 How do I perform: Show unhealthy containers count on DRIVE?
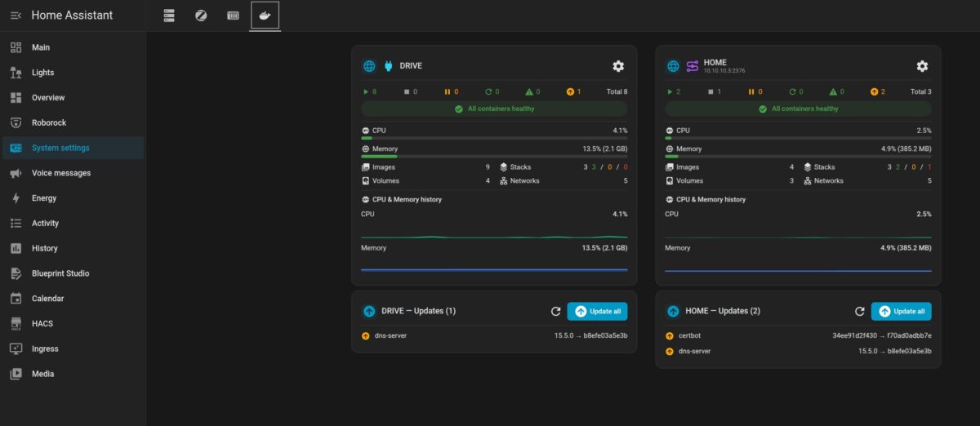[532, 91]
